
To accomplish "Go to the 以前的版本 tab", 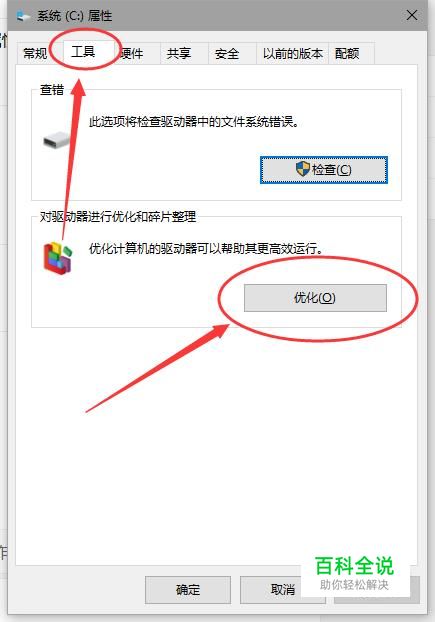I will [x=293, y=53].
